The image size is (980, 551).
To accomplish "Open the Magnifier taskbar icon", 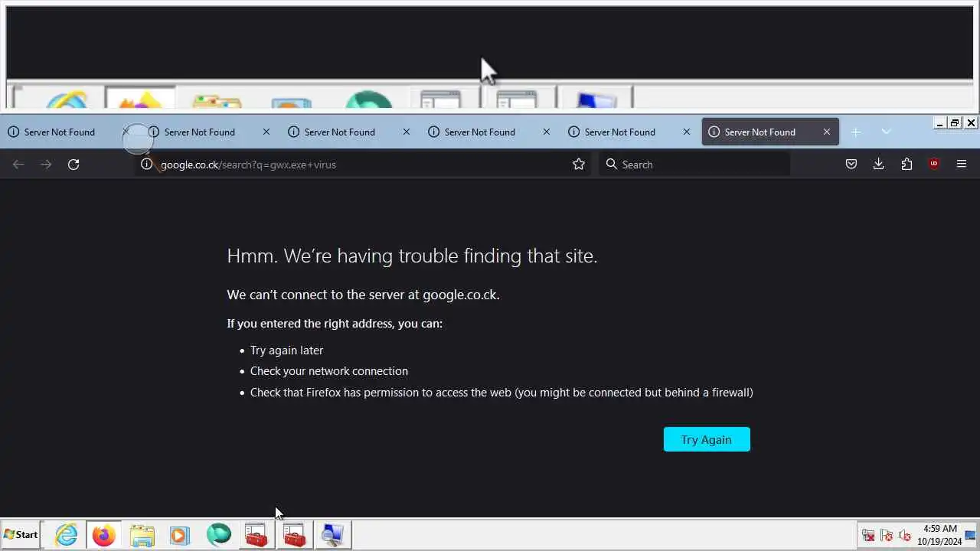I will (333, 534).
